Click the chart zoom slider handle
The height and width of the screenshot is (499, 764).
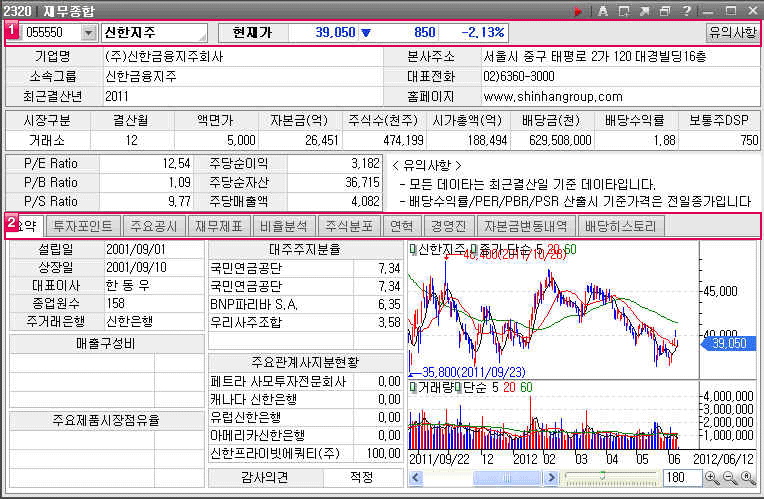click(x=603, y=475)
